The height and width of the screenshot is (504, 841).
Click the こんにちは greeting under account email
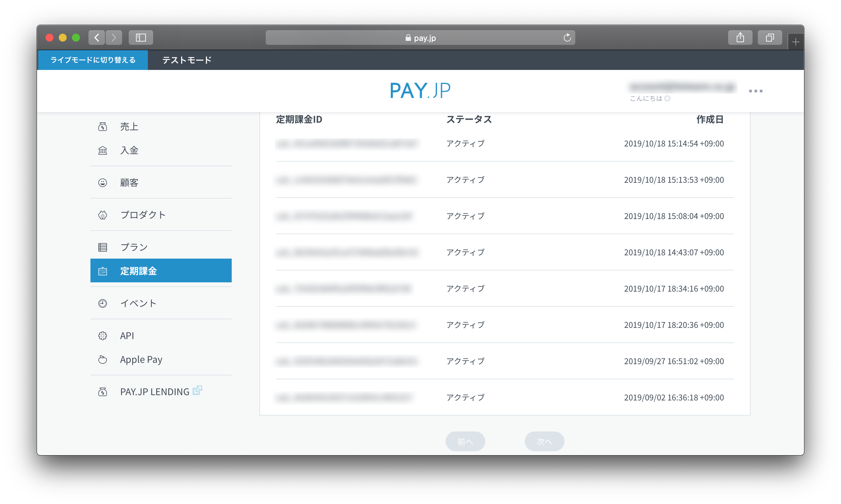point(650,99)
